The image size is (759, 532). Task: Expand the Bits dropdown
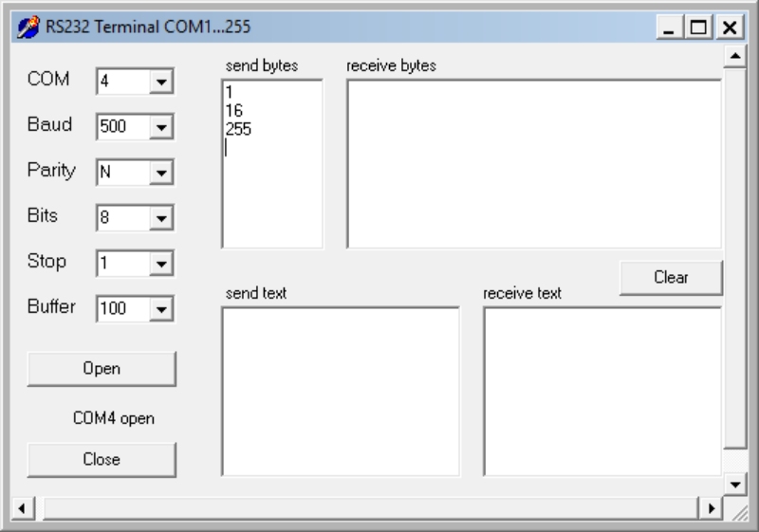(x=161, y=218)
